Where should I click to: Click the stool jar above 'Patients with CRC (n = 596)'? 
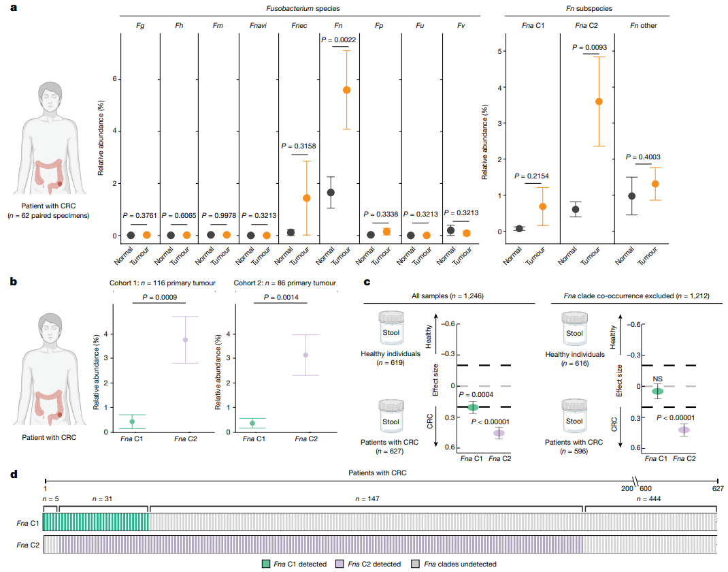pos(574,417)
